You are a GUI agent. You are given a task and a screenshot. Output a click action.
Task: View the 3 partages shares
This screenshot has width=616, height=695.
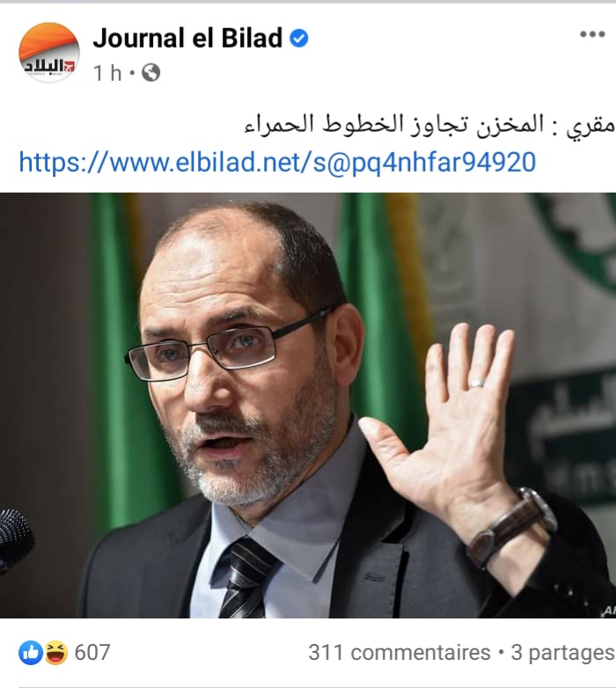(x=563, y=653)
